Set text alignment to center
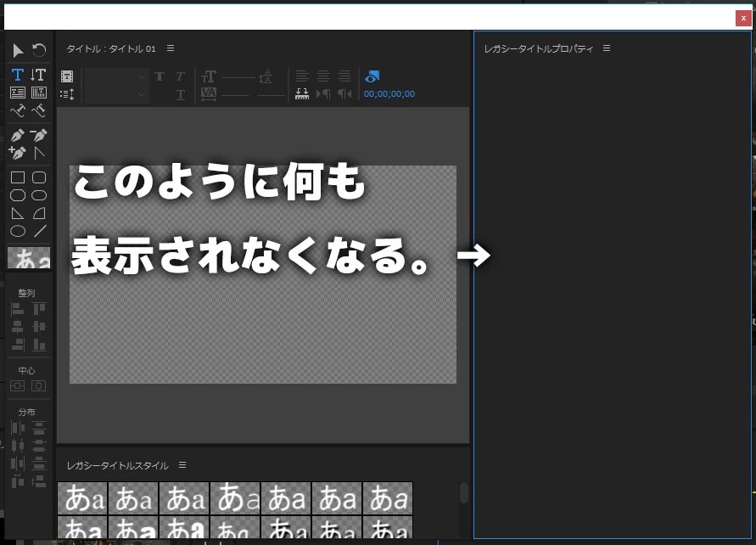The image size is (756, 545). pos(323,76)
